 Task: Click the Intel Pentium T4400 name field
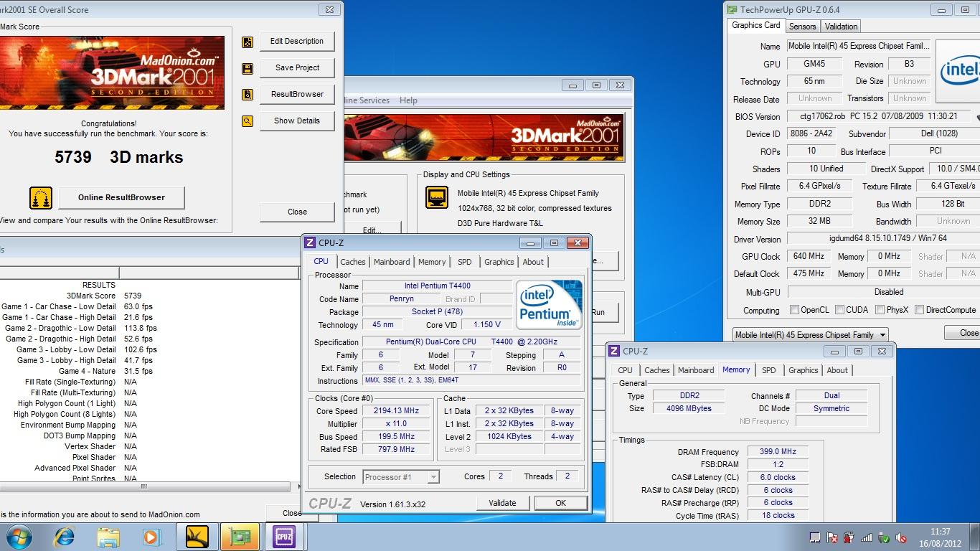437,286
